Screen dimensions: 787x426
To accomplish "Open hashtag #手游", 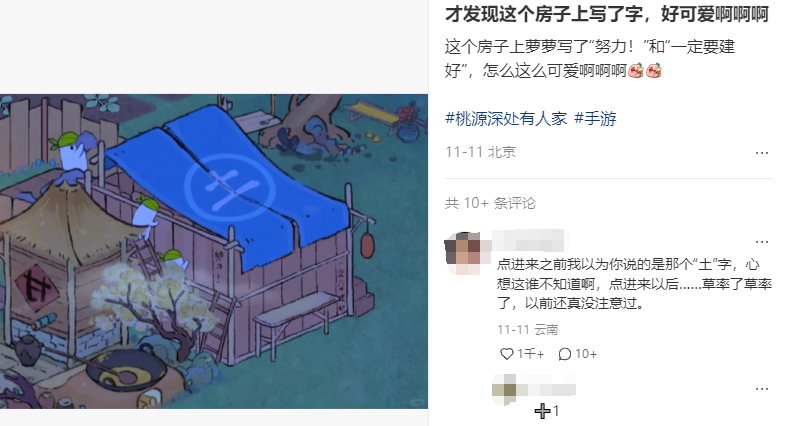I will (595, 118).
